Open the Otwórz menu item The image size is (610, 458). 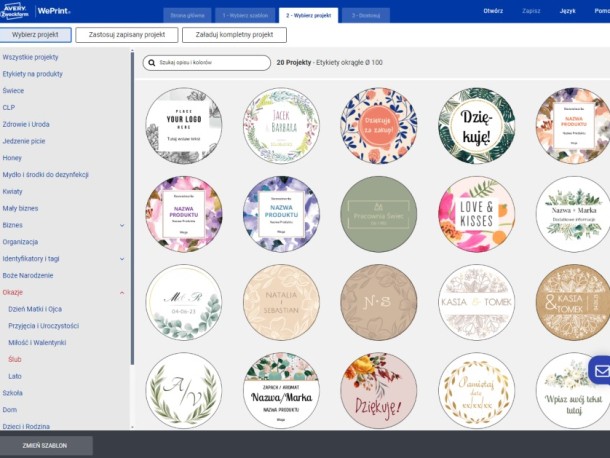click(493, 11)
